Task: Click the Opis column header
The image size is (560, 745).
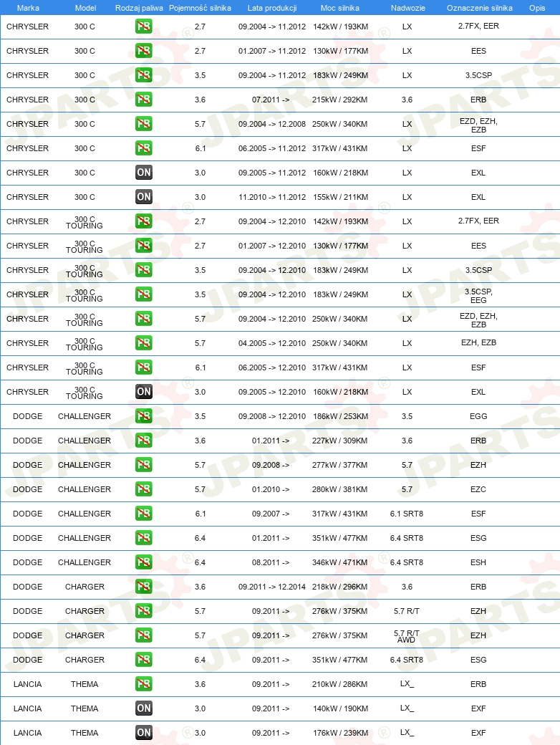Action: pyautogui.click(x=537, y=8)
